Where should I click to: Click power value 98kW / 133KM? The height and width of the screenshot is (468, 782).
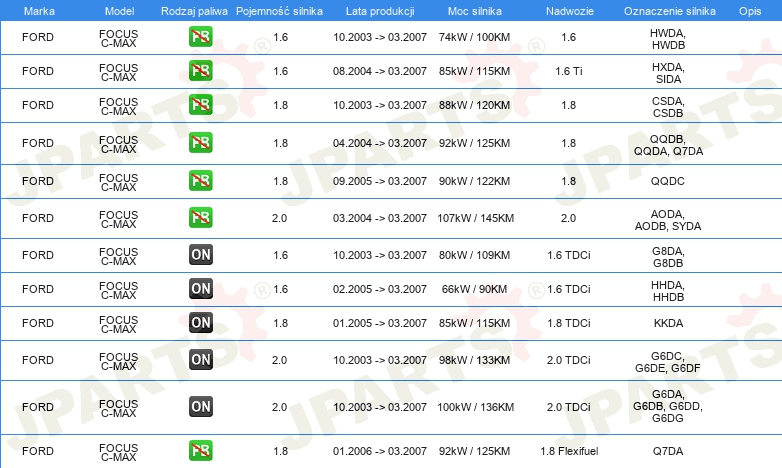474,360
